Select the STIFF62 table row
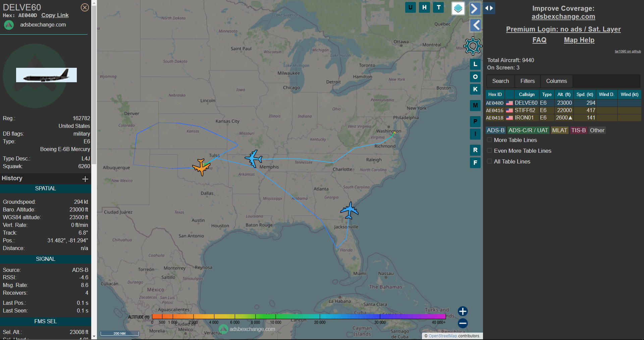 tap(563, 110)
